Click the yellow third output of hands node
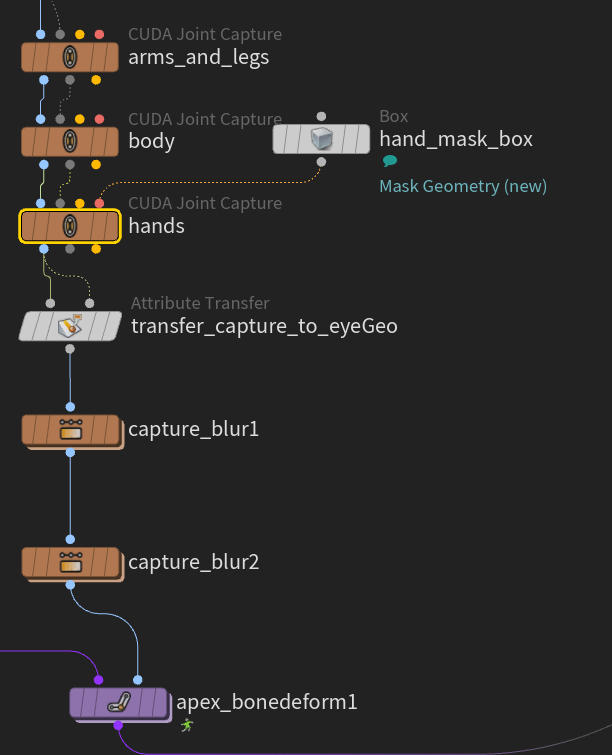 point(96,249)
